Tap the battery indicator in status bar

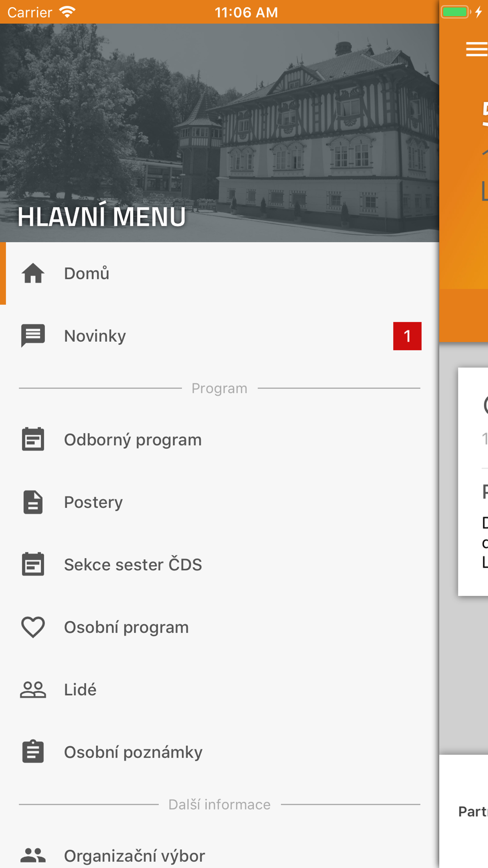tap(456, 12)
